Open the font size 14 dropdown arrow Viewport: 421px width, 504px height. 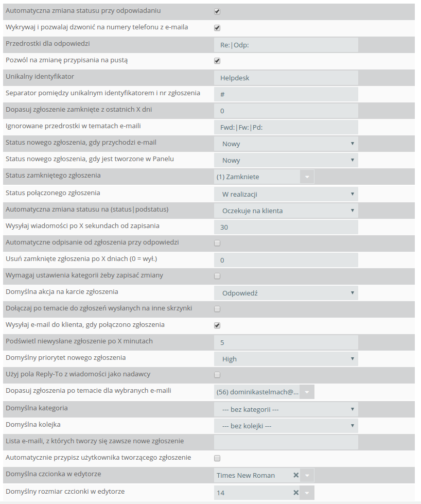click(307, 493)
